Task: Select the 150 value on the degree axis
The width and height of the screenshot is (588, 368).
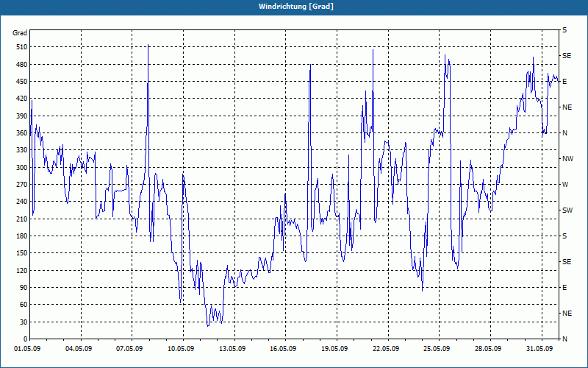Action: (21, 253)
